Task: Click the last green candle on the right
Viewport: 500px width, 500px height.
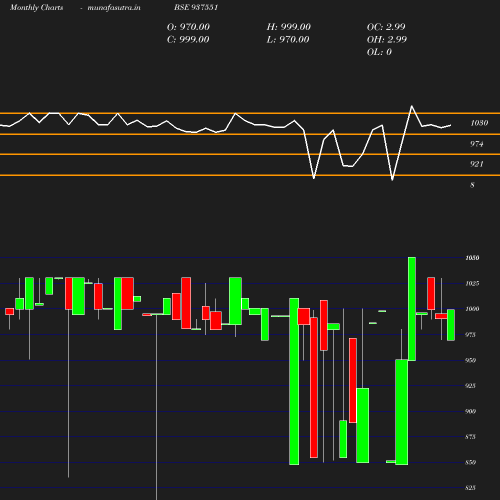Action: click(451, 325)
